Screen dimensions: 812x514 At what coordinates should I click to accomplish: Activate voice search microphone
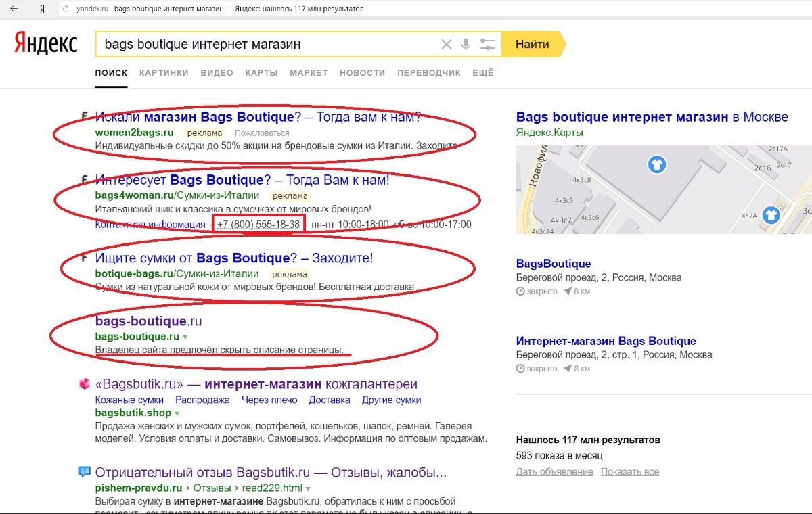[466, 45]
